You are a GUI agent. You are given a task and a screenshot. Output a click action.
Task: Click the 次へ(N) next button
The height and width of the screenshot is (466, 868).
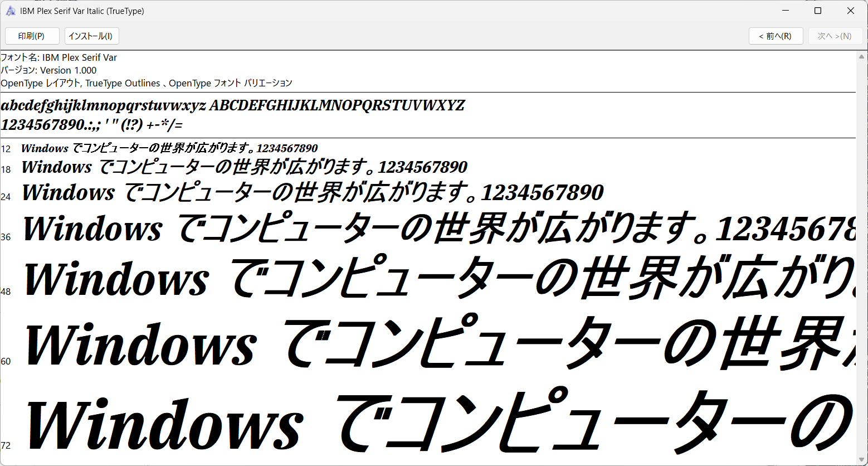click(x=835, y=36)
